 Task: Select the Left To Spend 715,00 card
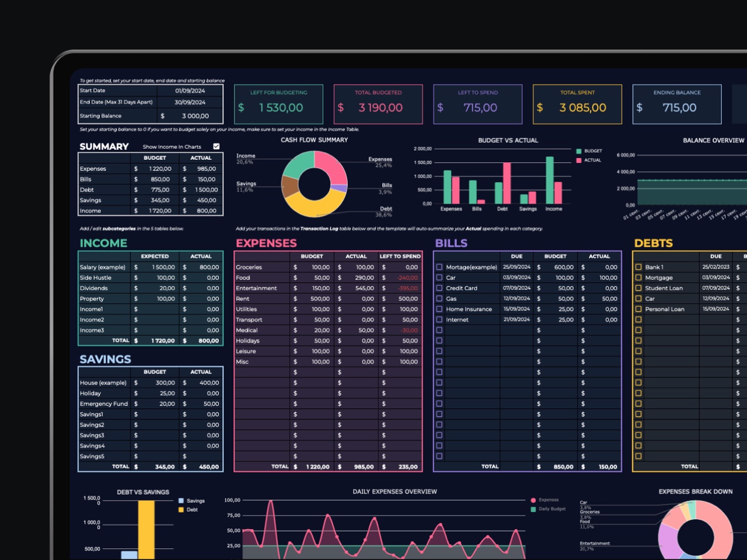tap(478, 104)
